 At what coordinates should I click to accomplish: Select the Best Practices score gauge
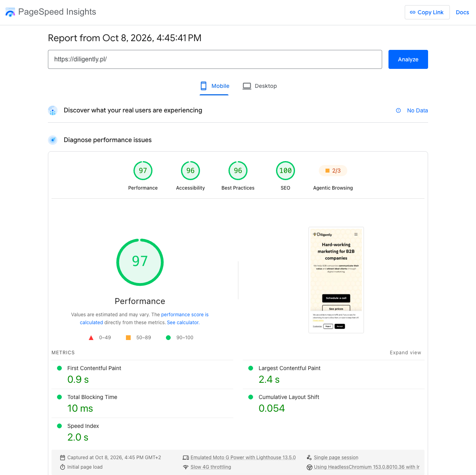coord(238,171)
